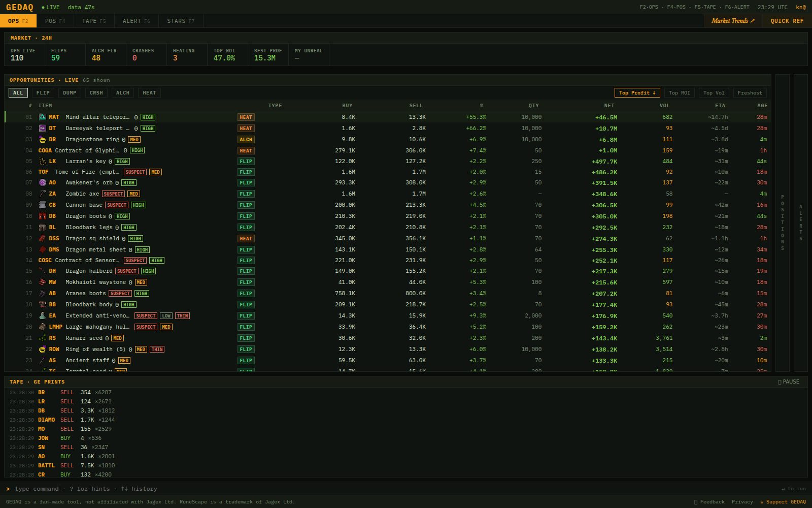Screen dimensions: 812x508
Task: Switch to the ALERT F6 tab
Action: pos(136,21)
